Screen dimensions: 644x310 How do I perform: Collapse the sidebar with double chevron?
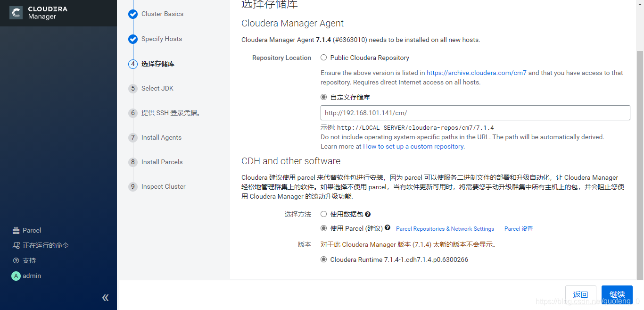[106, 298]
